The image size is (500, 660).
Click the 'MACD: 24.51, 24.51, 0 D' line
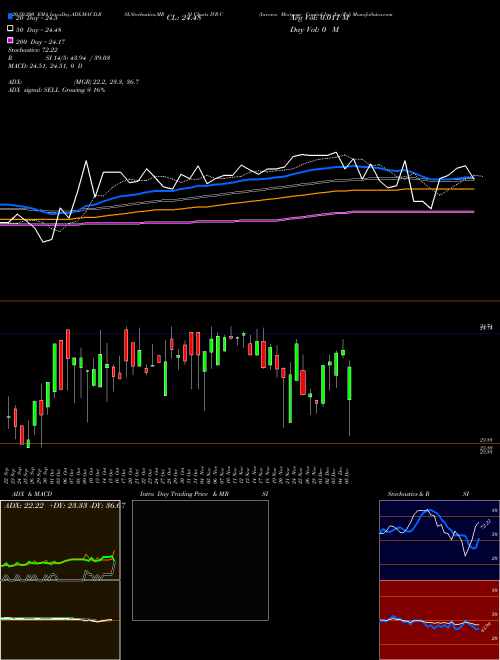(x=45, y=66)
